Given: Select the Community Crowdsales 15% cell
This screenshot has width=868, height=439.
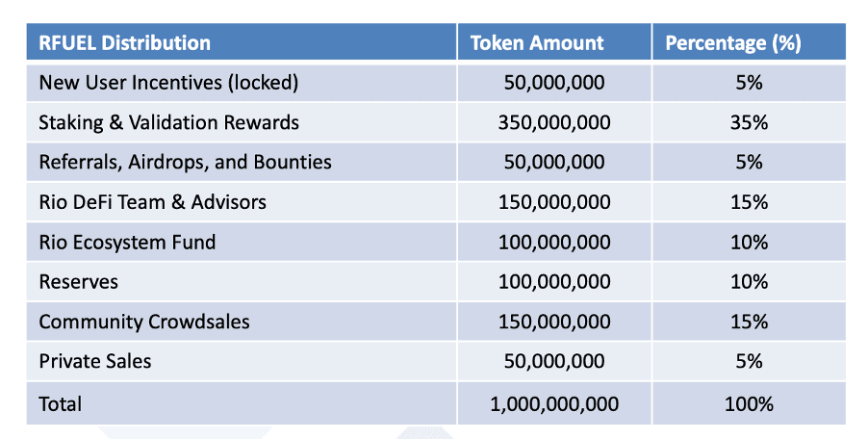Looking at the screenshot, I should tap(749, 322).
